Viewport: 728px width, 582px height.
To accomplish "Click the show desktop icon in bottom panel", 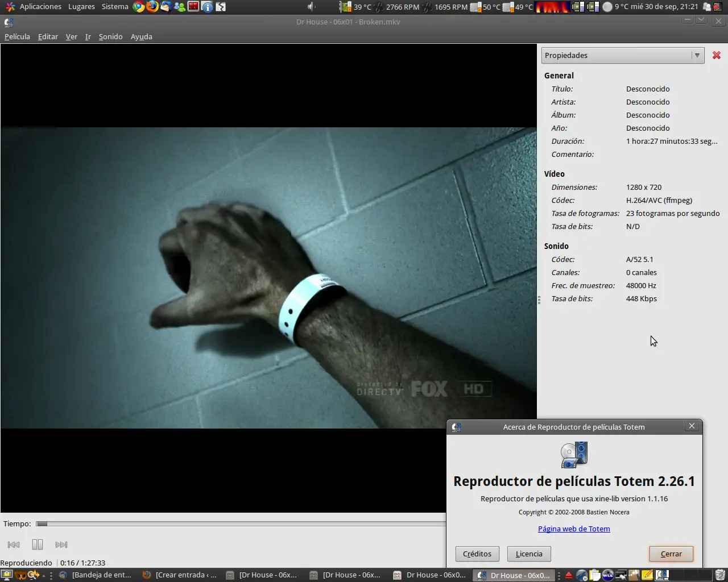I will click(7, 575).
